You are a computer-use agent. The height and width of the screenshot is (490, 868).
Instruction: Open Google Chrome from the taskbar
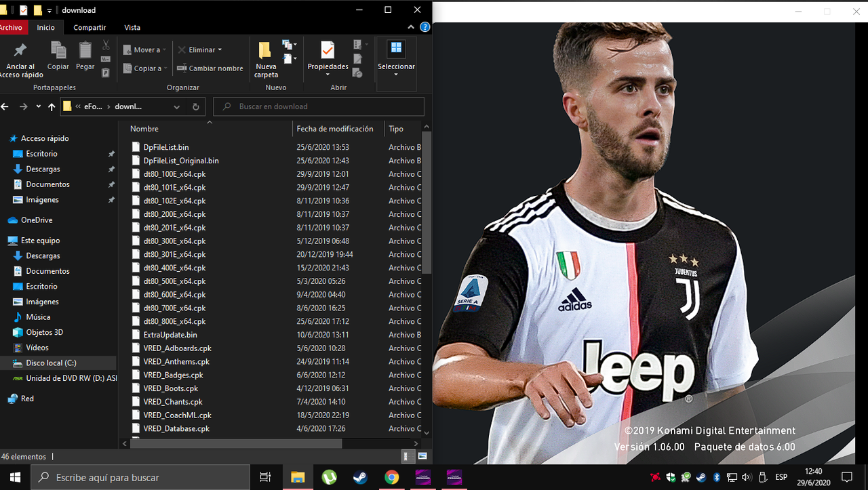pos(391,477)
